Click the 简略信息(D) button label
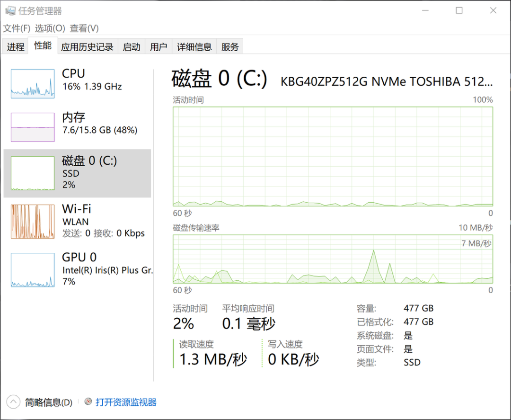The height and width of the screenshot is (420, 511). click(x=49, y=402)
